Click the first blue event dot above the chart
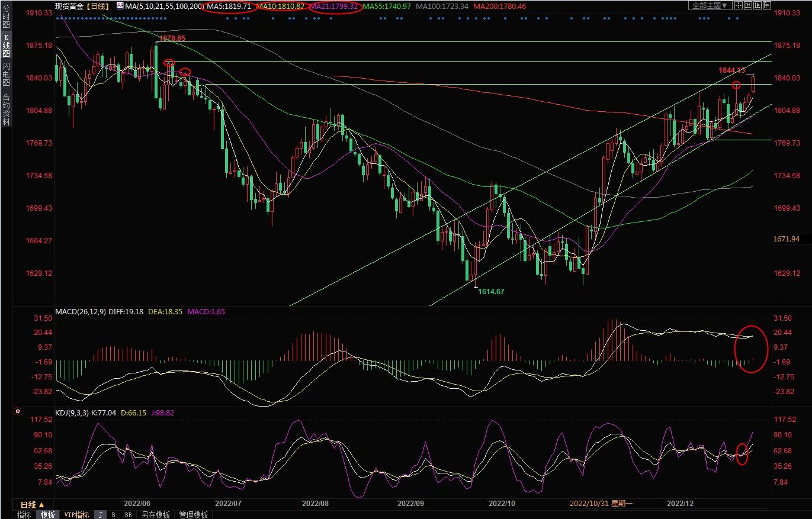 pyautogui.click(x=58, y=18)
